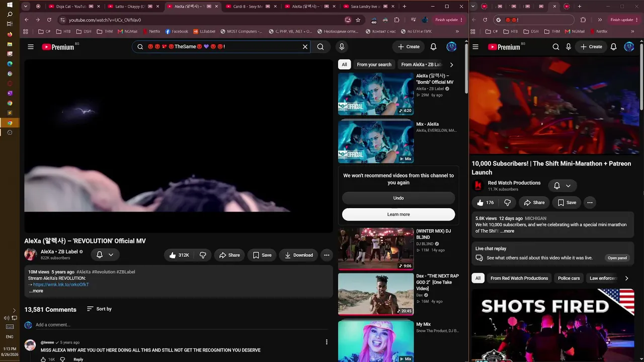Open more actions next to Download
Viewport: 644px width, 362px height.
tap(327, 255)
